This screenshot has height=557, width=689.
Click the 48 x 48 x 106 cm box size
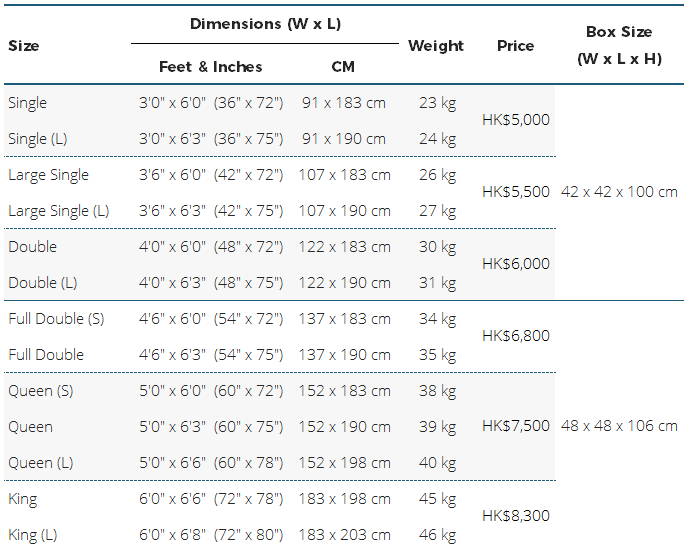point(619,425)
